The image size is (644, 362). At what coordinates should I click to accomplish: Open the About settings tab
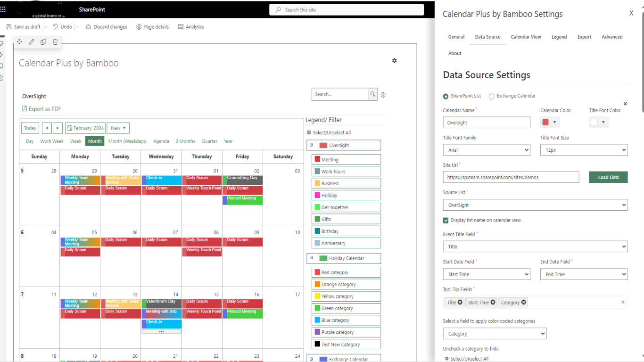point(455,53)
